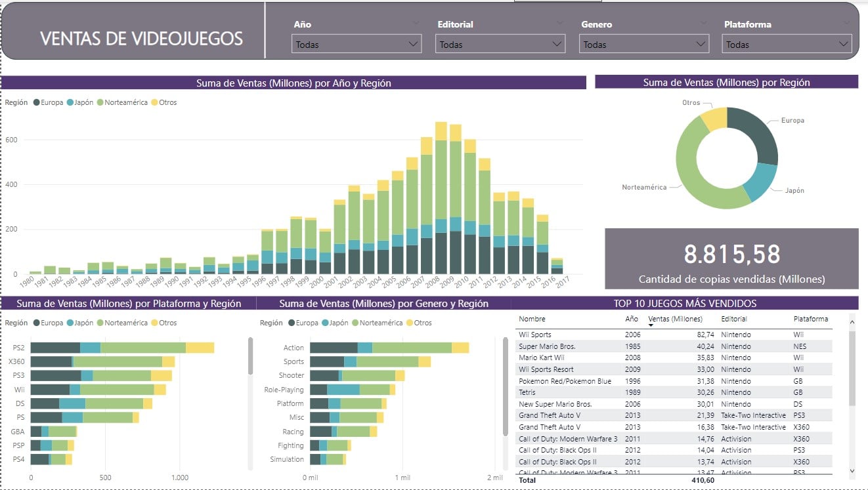Sort table by the Nombre column header
The image size is (868, 490).
click(532, 319)
